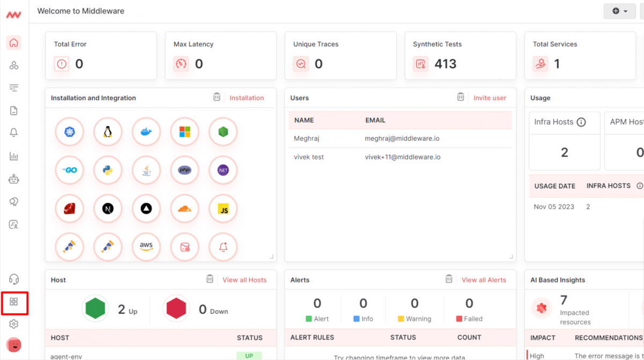Select the Python integration icon
Screen dimensions: 644x360
tap(108, 170)
